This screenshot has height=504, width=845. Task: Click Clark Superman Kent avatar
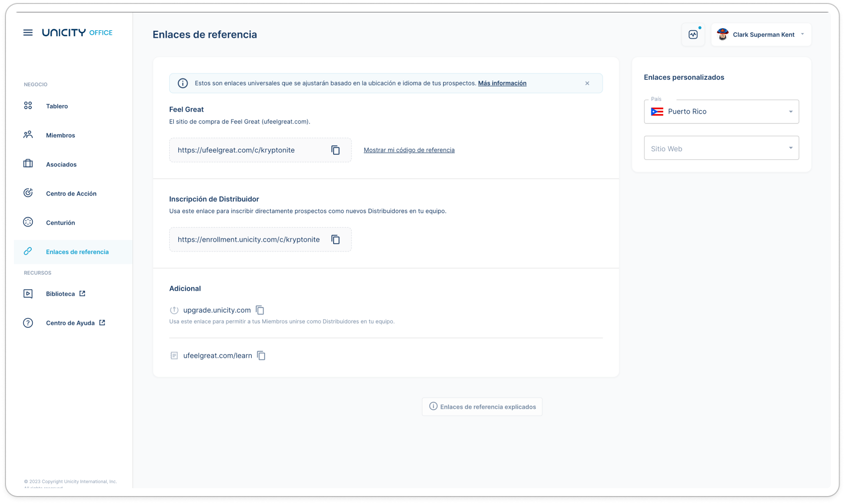[723, 34]
